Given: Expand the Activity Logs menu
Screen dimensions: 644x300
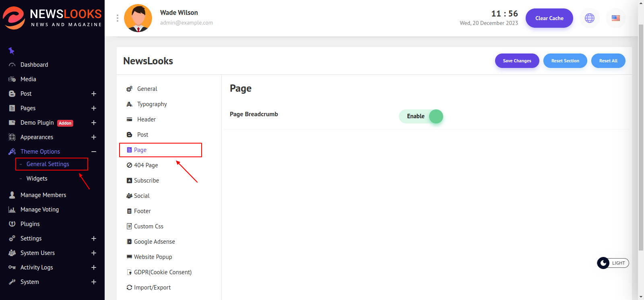Looking at the screenshot, I should pyautogui.click(x=94, y=267).
